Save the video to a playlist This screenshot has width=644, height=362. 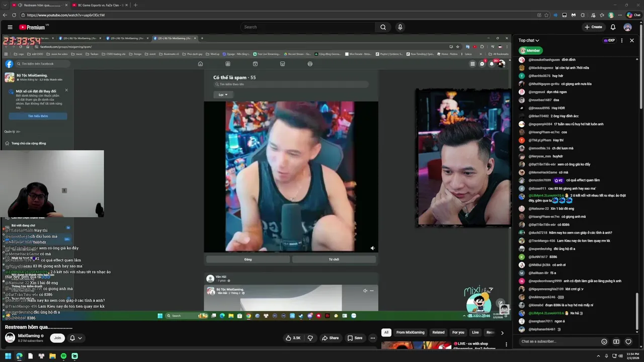[x=355, y=338]
